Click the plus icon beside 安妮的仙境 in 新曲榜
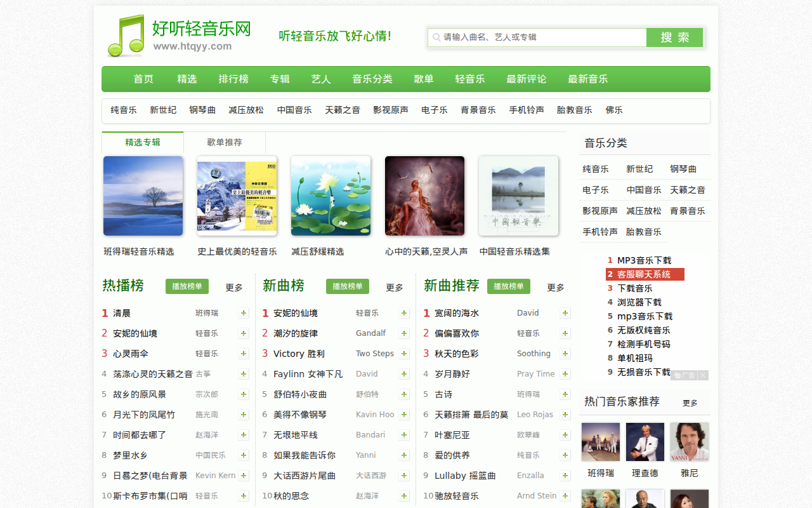The height and width of the screenshot is (508, 812). coord(404,312)
